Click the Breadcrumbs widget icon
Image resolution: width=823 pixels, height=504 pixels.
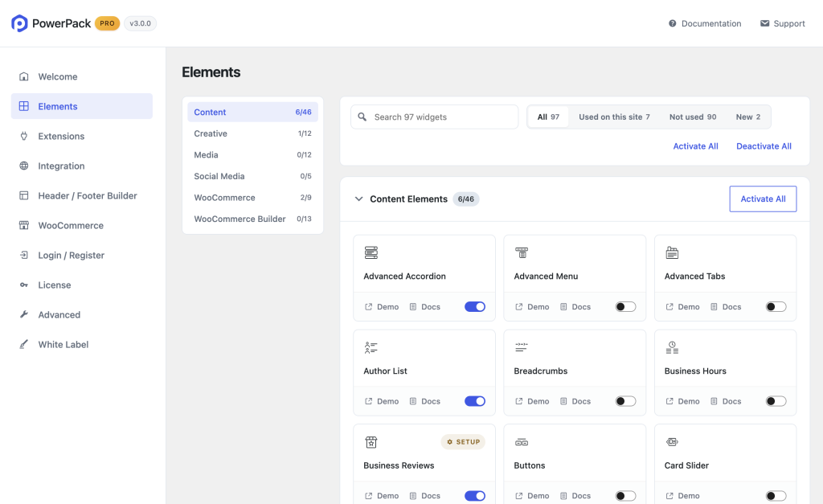(521, 347)
